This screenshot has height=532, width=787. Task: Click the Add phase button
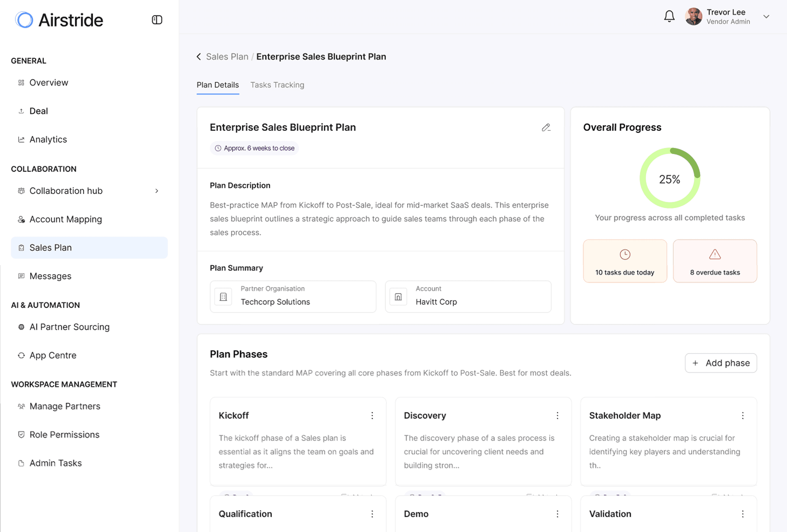[x=721, y=363]
